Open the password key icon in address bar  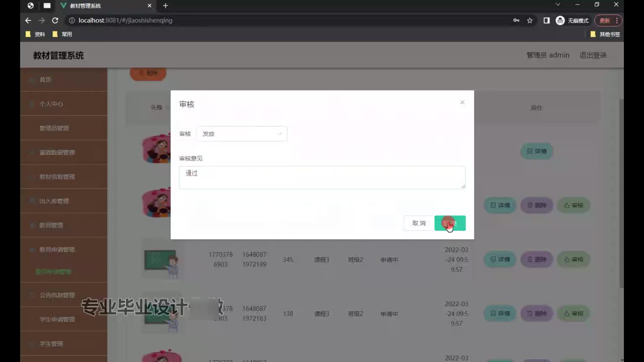(x=516, y=20)
